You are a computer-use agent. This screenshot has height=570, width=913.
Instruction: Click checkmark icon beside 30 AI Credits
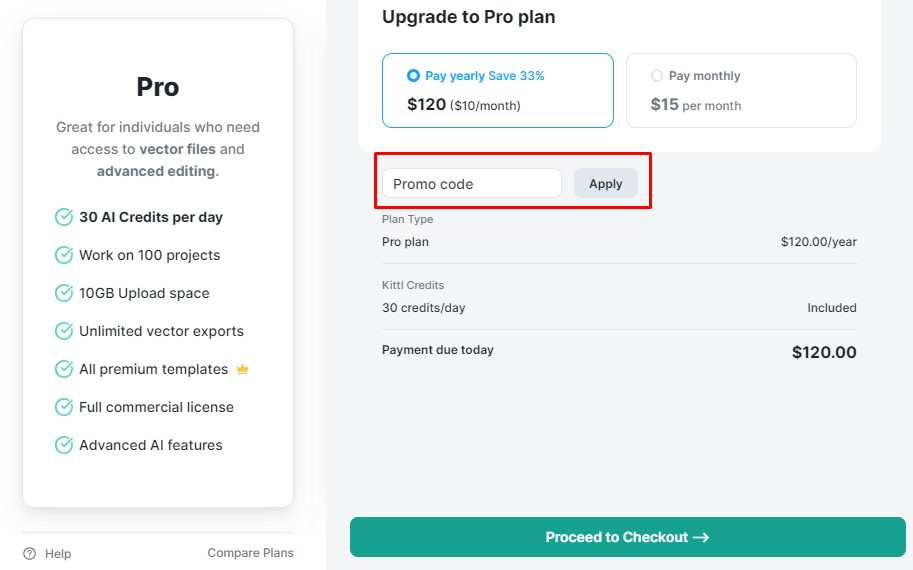pyautogui.click(x=64, y=217)
